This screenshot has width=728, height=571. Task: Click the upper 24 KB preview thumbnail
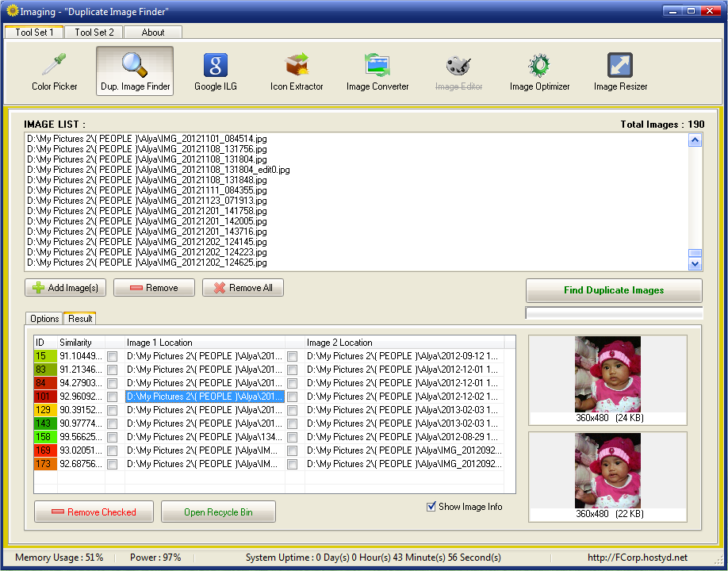607,374
